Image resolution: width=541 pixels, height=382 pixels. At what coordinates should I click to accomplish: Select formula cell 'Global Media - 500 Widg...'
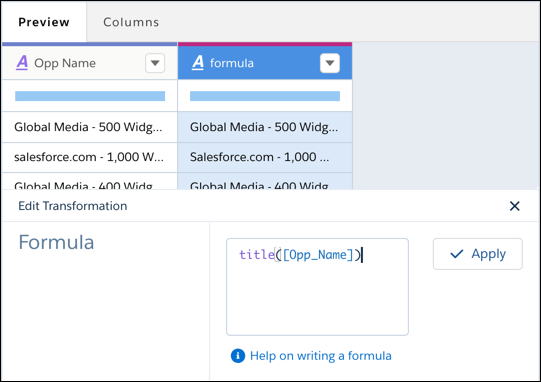click(x=265, y=127)
